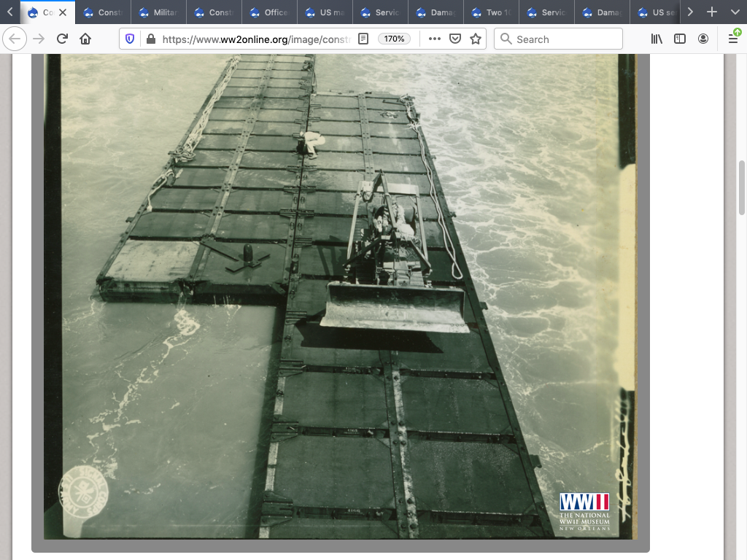
Task: Reset the 170% zoom level badge
Action: click(x=394, y=39)
